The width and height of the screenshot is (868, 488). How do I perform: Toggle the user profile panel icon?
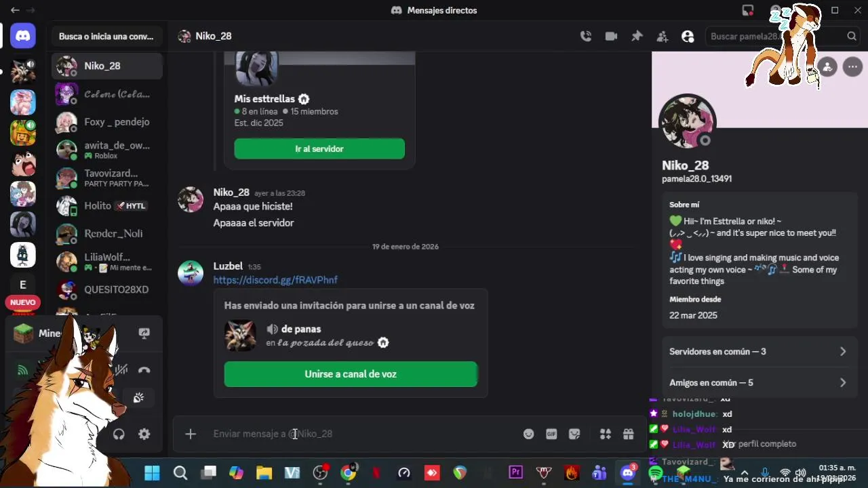[688, 37]
